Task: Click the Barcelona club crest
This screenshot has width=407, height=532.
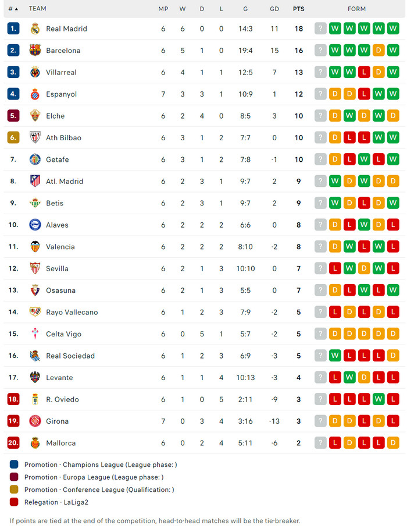Action: point(35,51)
